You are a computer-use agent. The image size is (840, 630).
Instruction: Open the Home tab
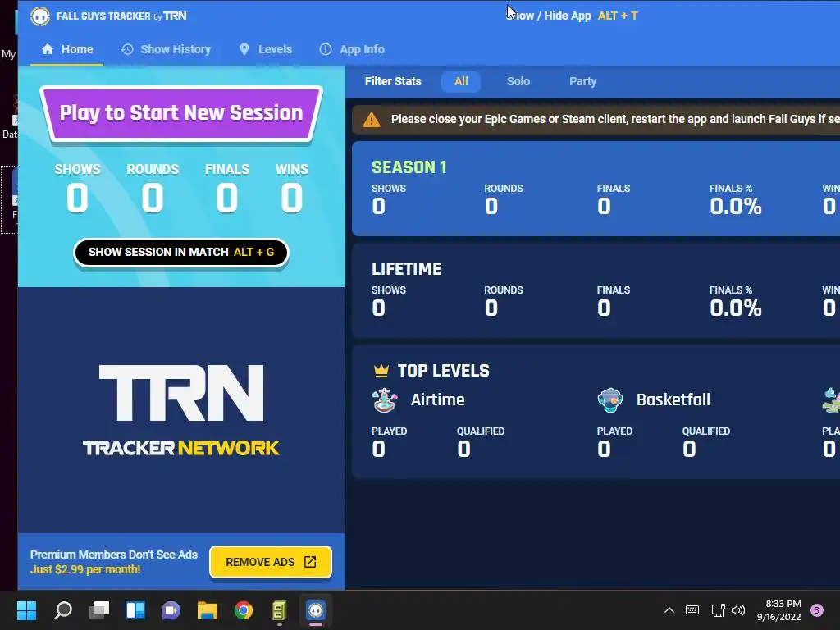pos(67,49)
